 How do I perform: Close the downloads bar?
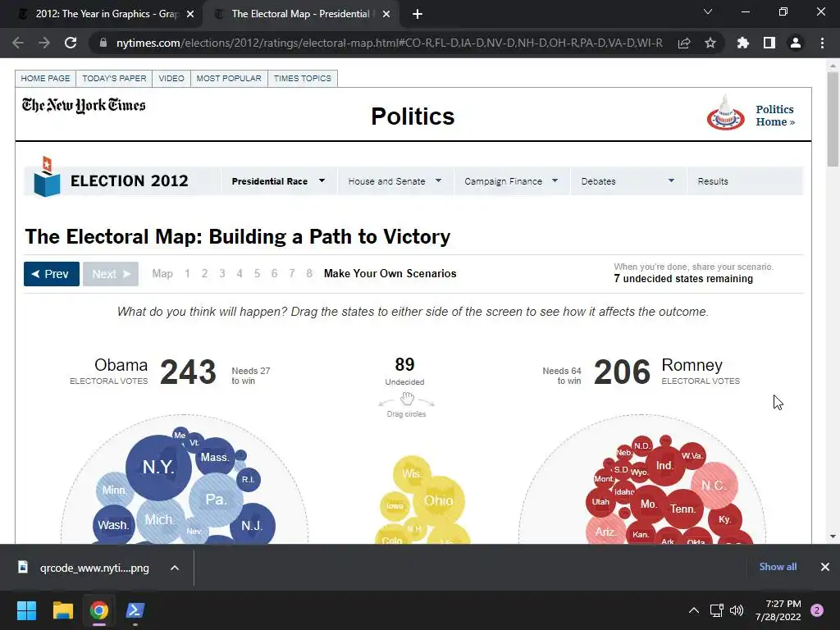pyautogui.click(x=825, y=567)
